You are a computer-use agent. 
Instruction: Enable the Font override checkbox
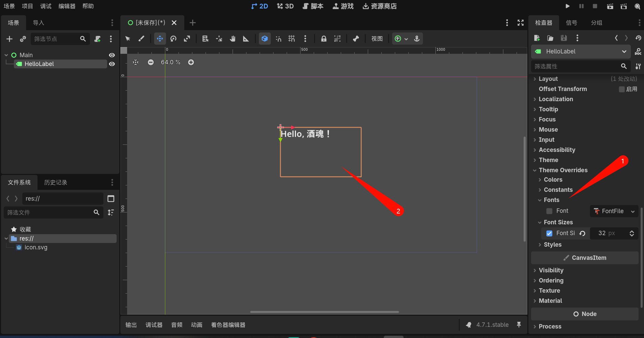pyautogui.click(x=549, y=211)
